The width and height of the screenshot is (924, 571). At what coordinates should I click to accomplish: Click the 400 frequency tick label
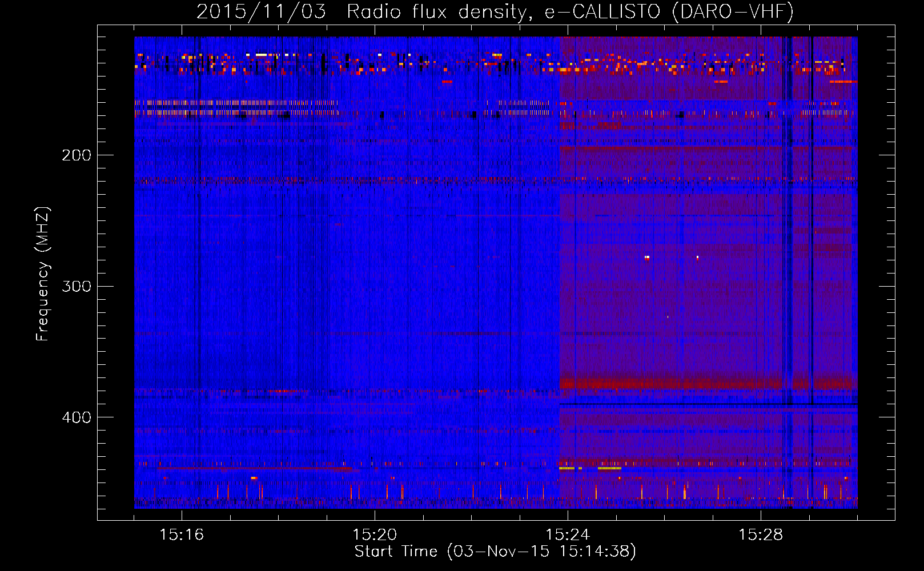(77, 417)
